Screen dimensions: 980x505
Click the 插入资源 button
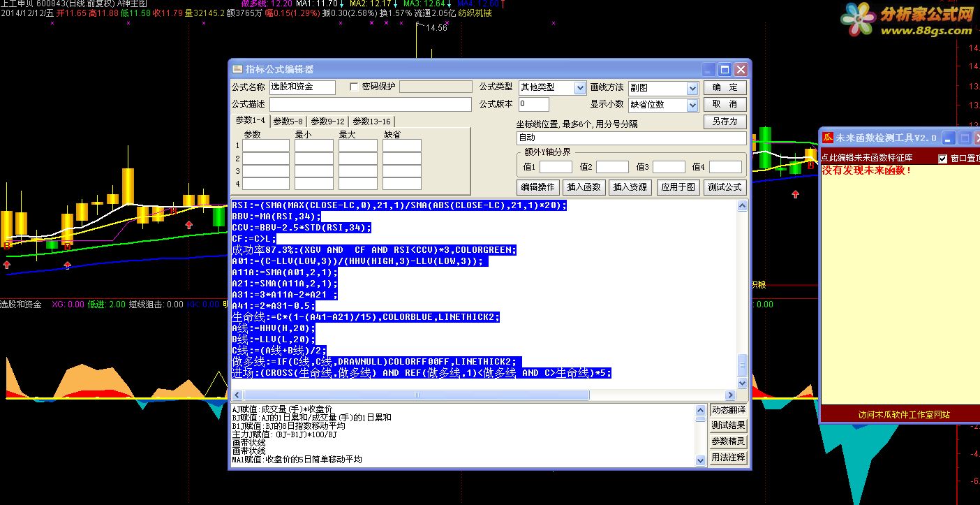630,187
